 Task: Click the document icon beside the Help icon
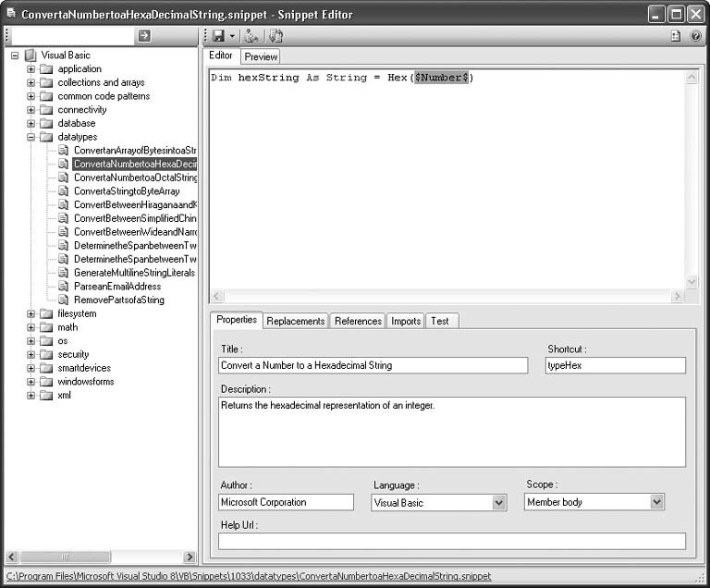(x=675, y=36)
